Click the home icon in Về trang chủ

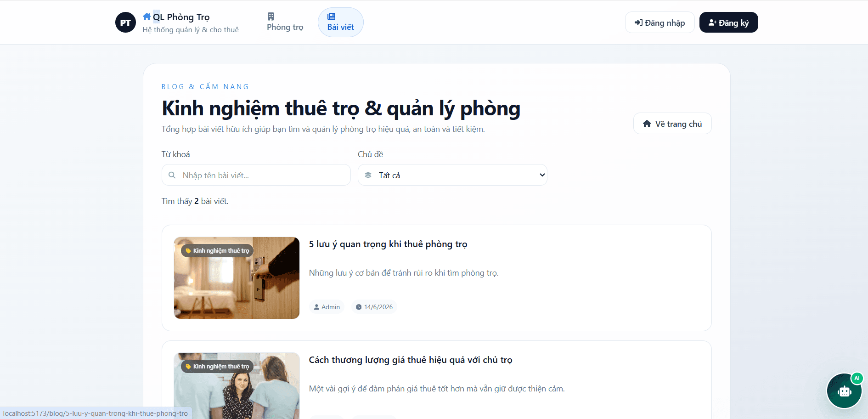pos(647,124)
